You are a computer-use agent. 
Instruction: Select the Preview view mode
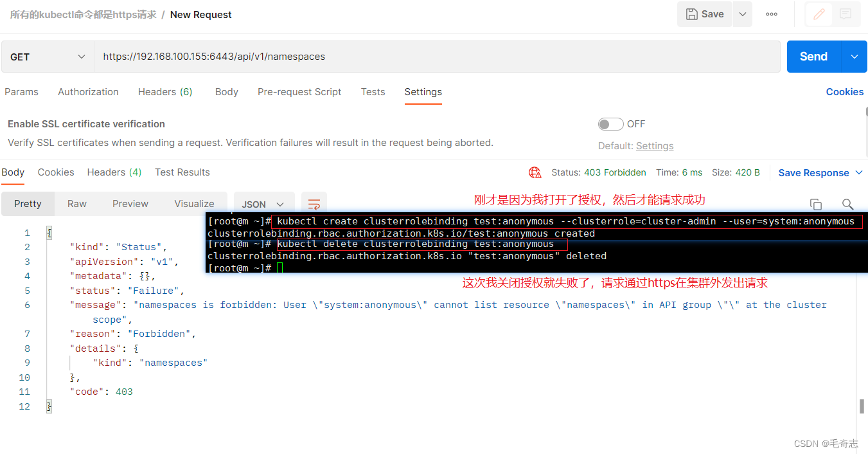130,204
